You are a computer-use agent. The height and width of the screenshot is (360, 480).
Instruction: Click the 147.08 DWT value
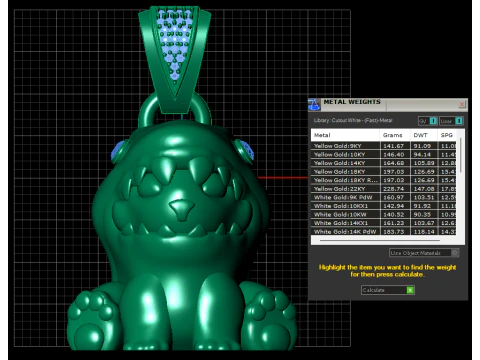[424, 189]
